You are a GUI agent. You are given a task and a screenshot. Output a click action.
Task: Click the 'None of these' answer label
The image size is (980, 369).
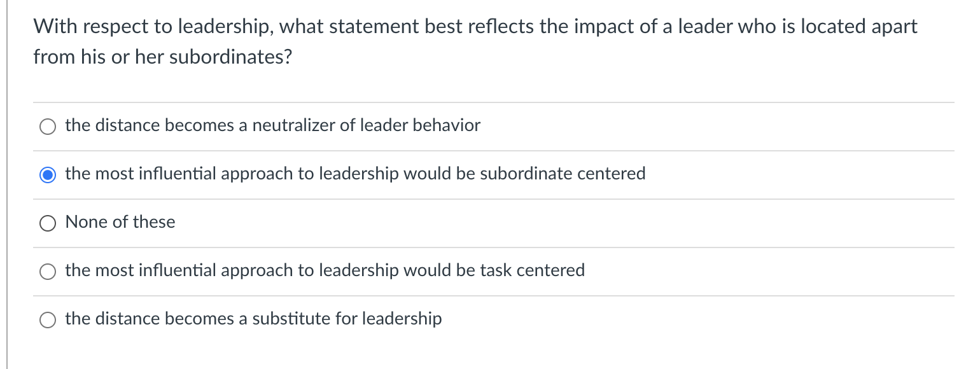(120, 222)
